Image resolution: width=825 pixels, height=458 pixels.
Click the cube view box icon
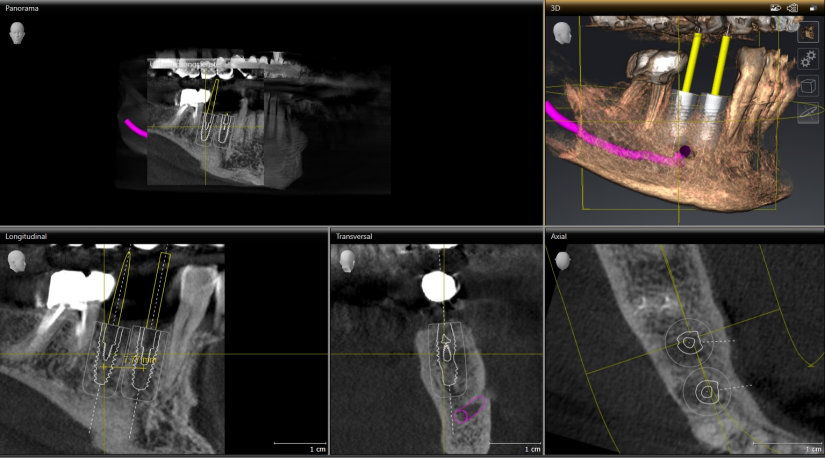coord(809,86)
